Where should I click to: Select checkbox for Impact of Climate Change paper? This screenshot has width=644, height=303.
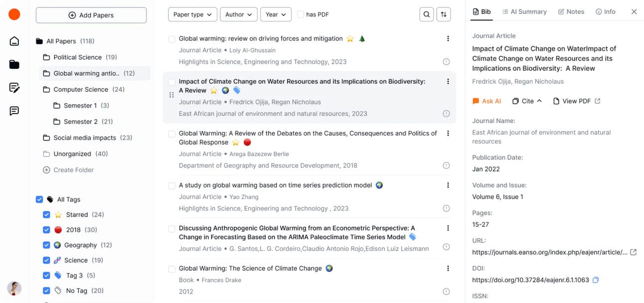pyautogui.click(x=171, y=82)
